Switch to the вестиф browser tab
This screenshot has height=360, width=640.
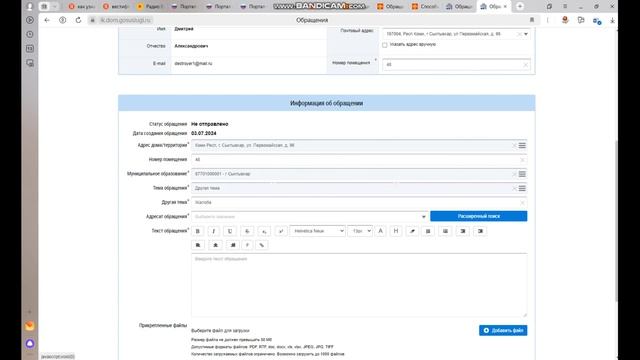click(116, 7)
